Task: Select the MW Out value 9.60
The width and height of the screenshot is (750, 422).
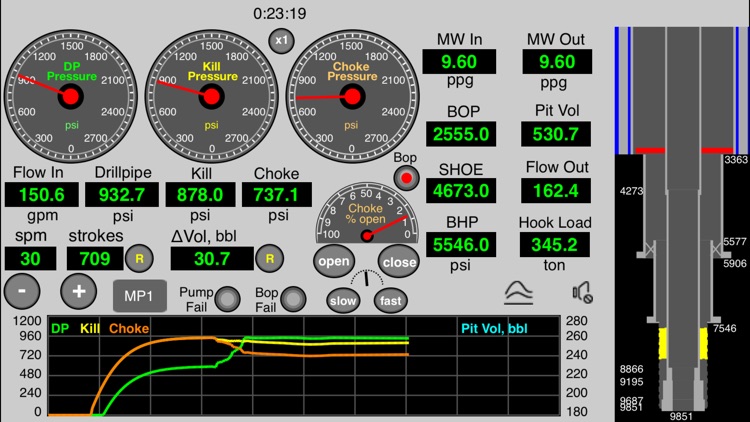Action: 557,62
